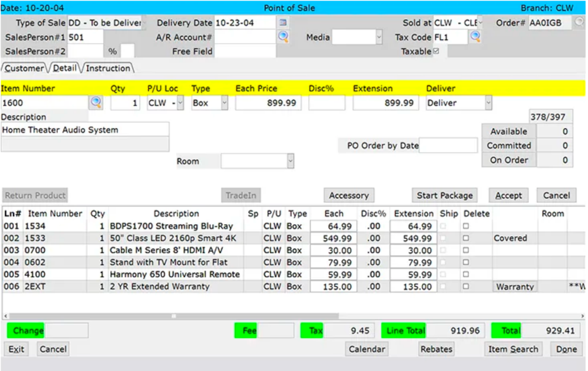Check Delete box for line 001
Image resolution: width=588 pixels, height=371 pixels.
pyautogui.click(x=465, y=226)
